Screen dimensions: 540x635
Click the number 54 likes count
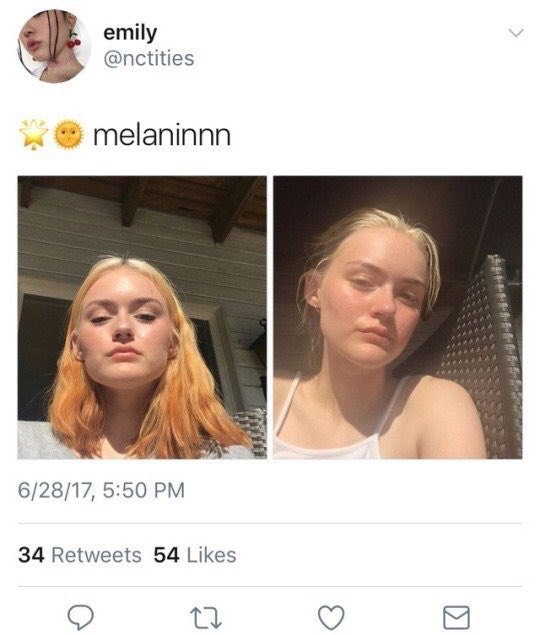coord(166,555)
